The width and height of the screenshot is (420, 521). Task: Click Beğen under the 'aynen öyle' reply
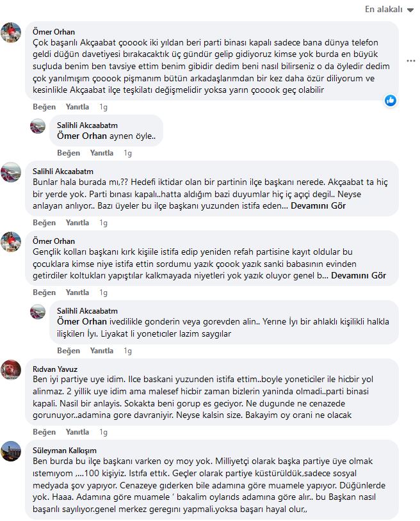[69, 153]
